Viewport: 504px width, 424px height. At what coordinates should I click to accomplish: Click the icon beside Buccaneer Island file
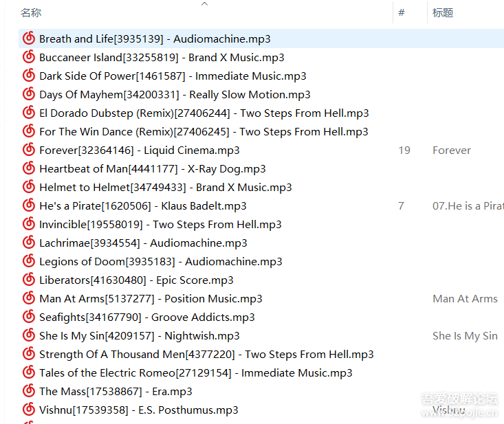tap(29, 57)
